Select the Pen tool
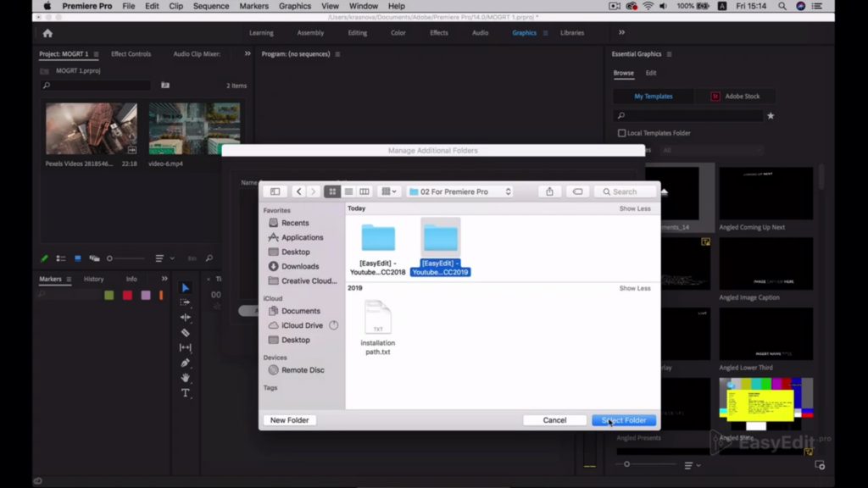Screen dimensions: 868x488 pyautogui.click(x=186, y=363)
